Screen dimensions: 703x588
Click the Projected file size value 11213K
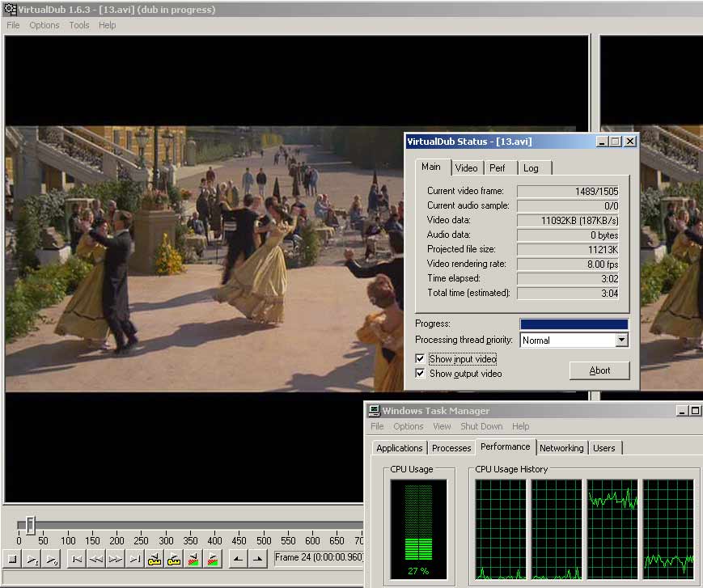click(568, 250)
